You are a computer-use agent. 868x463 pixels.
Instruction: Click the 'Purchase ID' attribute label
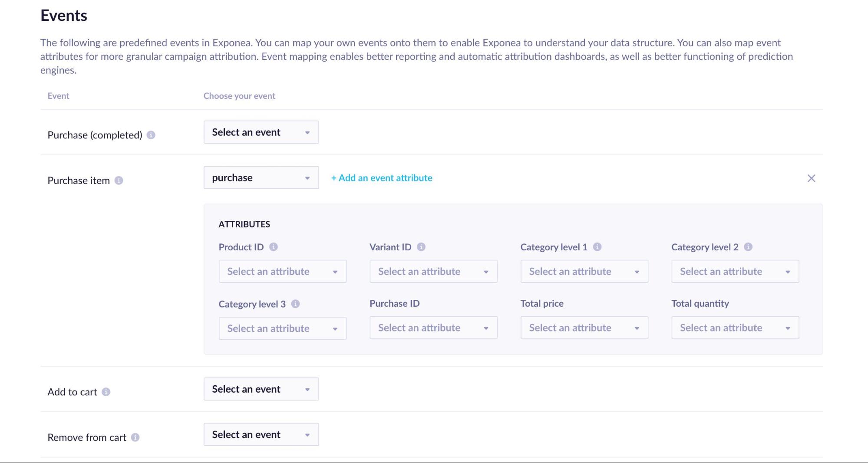point(394,304)
